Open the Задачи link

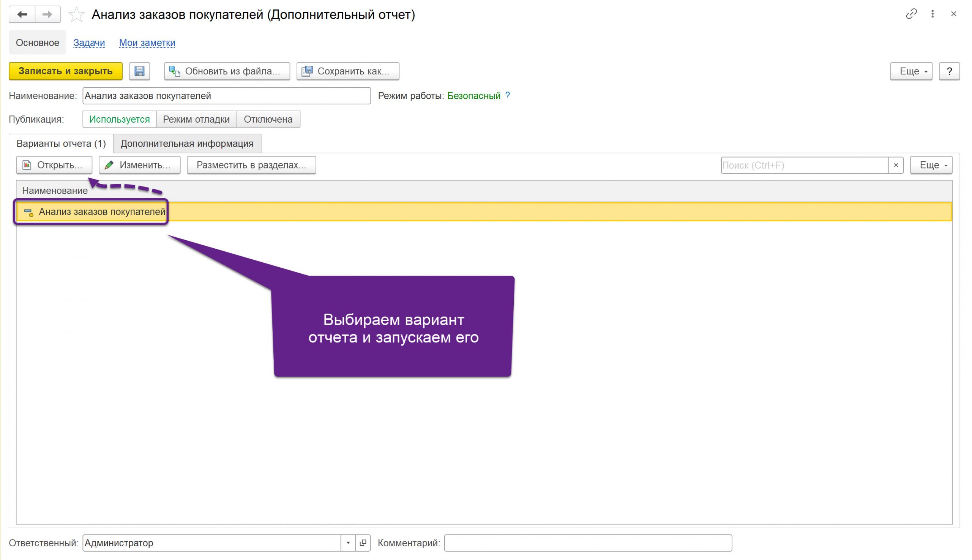[89, 43]
